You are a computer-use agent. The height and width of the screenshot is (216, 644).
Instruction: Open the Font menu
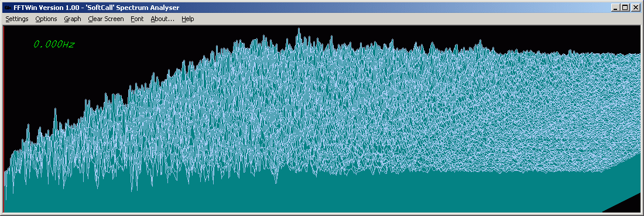[x=137, y=19]
